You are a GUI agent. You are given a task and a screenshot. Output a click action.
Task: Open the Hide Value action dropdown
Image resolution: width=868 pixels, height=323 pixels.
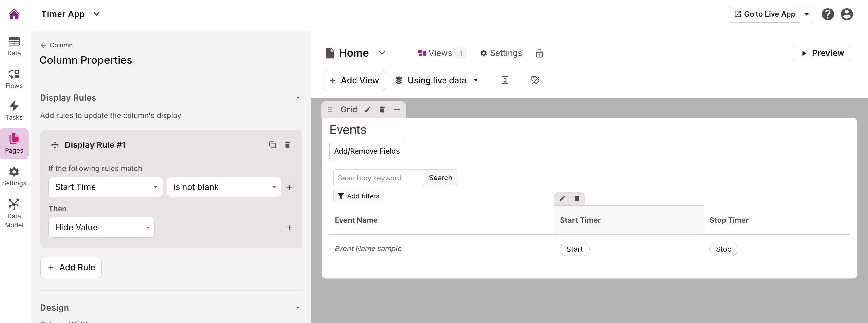pos(101,227)
